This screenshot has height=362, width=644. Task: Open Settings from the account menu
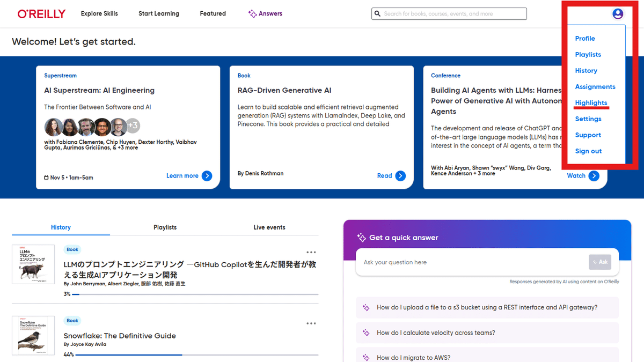(x=588, y=119)
